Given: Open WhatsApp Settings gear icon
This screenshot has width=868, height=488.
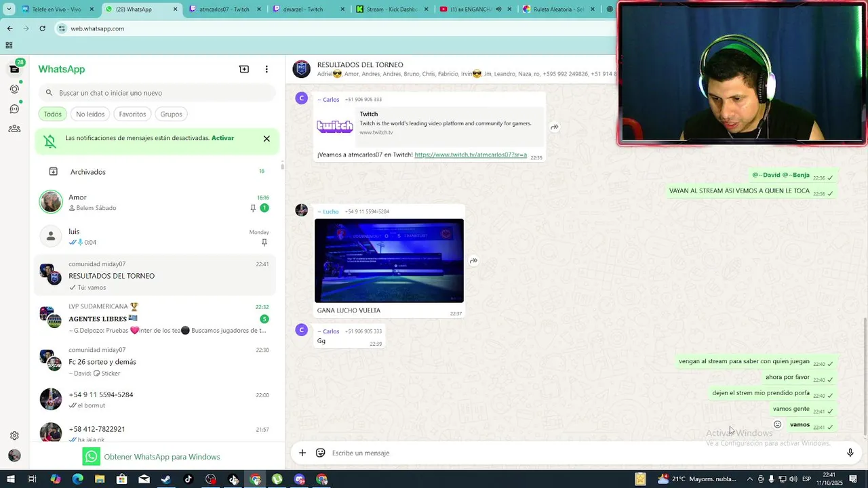Looking at the screenshot, I should click(14, 436).
